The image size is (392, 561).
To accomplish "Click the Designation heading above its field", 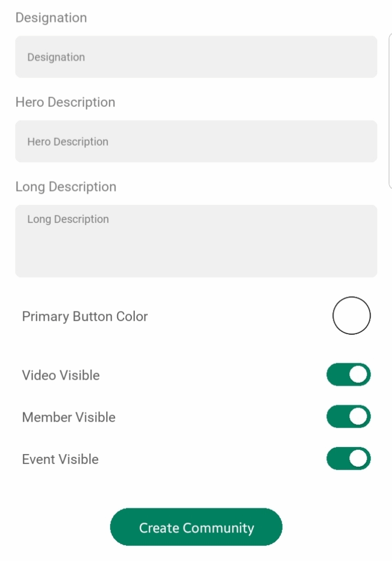I will (x=51, y=18).
